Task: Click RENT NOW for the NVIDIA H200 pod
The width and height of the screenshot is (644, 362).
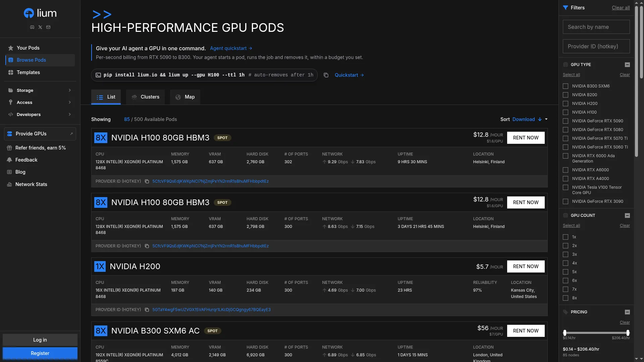Action: pos(526,266)
